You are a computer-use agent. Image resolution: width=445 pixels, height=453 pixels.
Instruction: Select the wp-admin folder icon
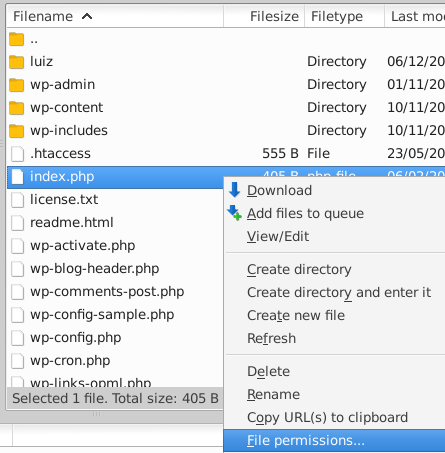pos(16,85)
